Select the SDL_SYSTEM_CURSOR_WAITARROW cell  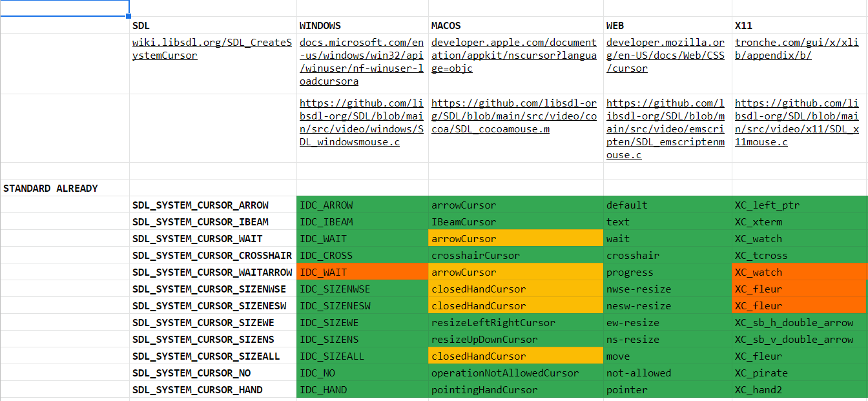pos(213,272)
